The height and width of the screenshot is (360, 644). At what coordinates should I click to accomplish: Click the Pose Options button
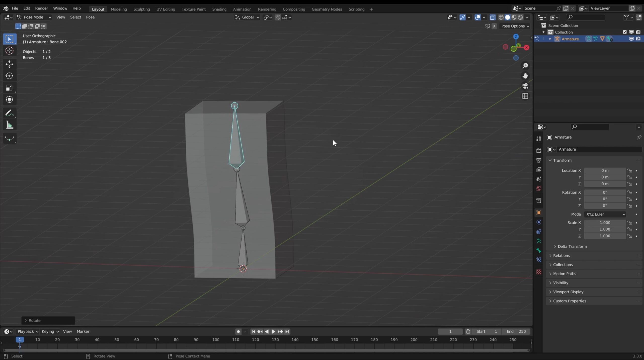(515, 26)
